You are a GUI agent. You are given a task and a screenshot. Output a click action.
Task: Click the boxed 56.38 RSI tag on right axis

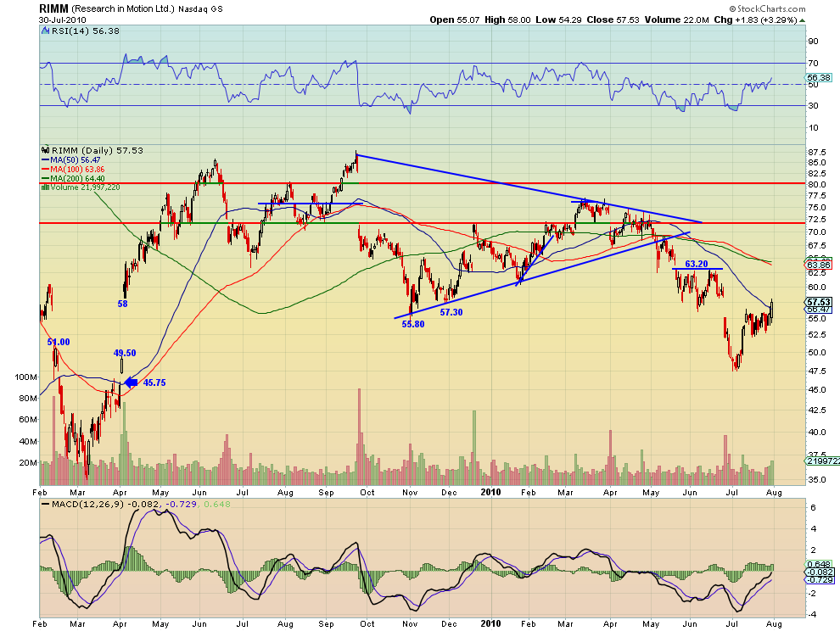click(819, 78)
